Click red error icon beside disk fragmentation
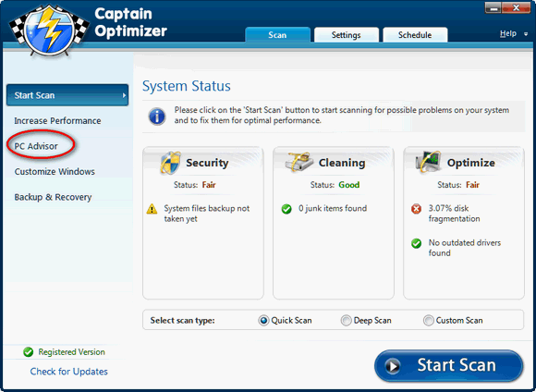536x392 pixels. pos(416,209)
